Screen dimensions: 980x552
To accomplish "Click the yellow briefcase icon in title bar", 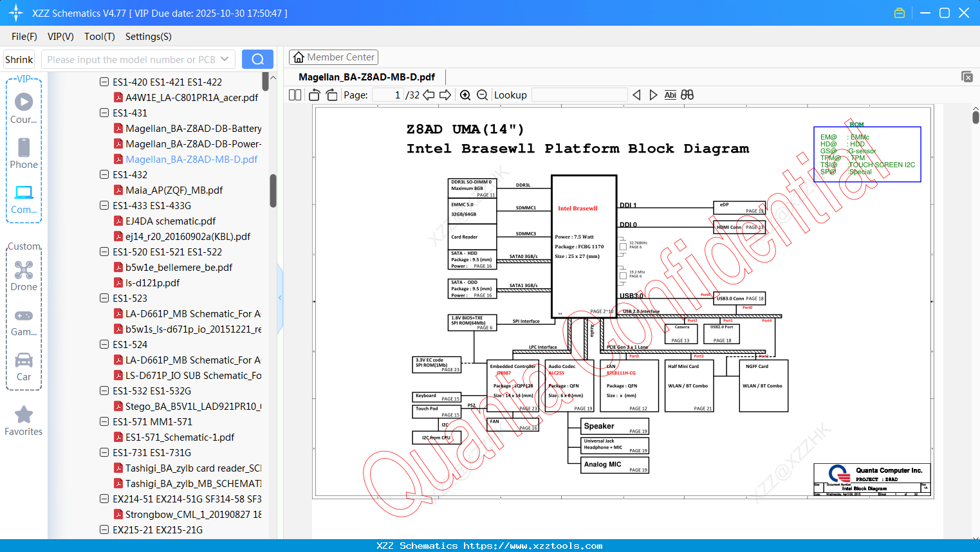I will [900, 13].
